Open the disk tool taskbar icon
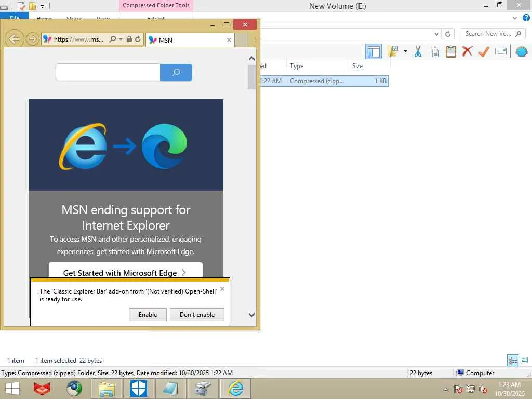Screen dimensions: 532x399 point(203,389)
